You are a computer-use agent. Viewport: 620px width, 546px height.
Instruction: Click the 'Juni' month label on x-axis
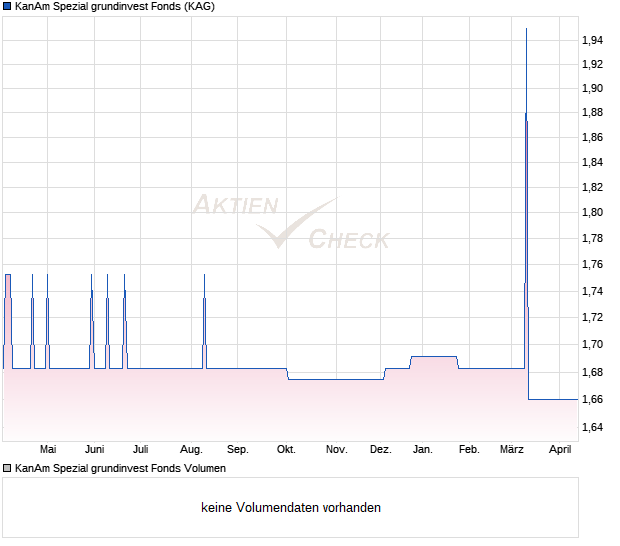pyautogui.click(x=95, y=449)
